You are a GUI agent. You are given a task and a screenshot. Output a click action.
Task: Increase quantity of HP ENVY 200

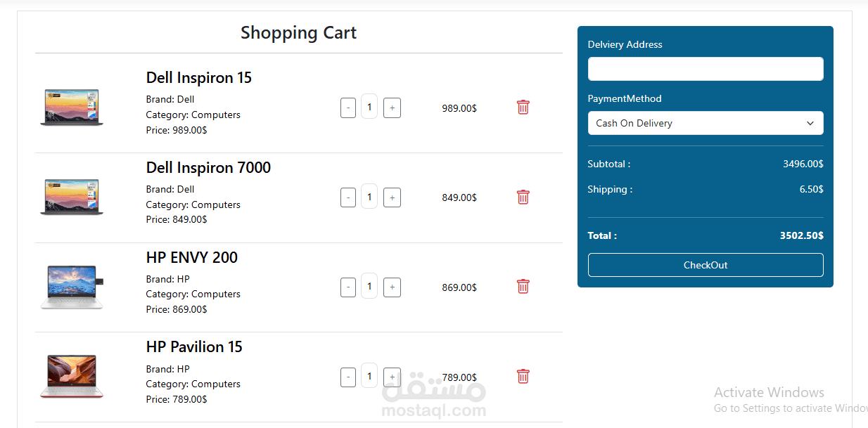pos(392,287)
